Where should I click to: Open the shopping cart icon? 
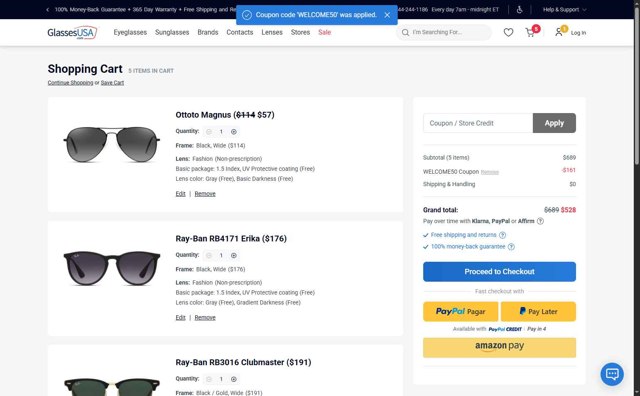point(530,32)
